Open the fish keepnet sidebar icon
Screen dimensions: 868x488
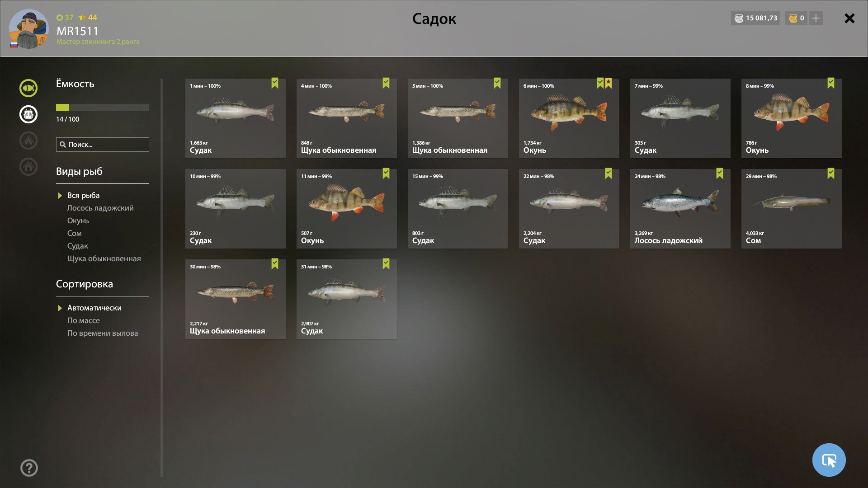28,88
